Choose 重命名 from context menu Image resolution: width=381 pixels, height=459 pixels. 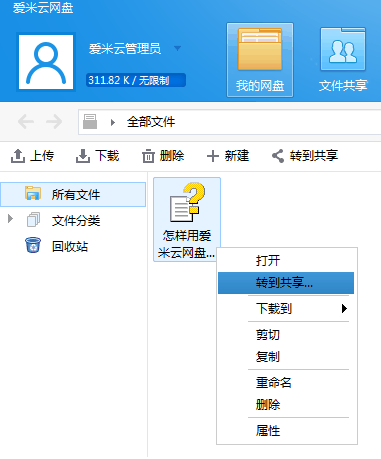pos(287,382)
